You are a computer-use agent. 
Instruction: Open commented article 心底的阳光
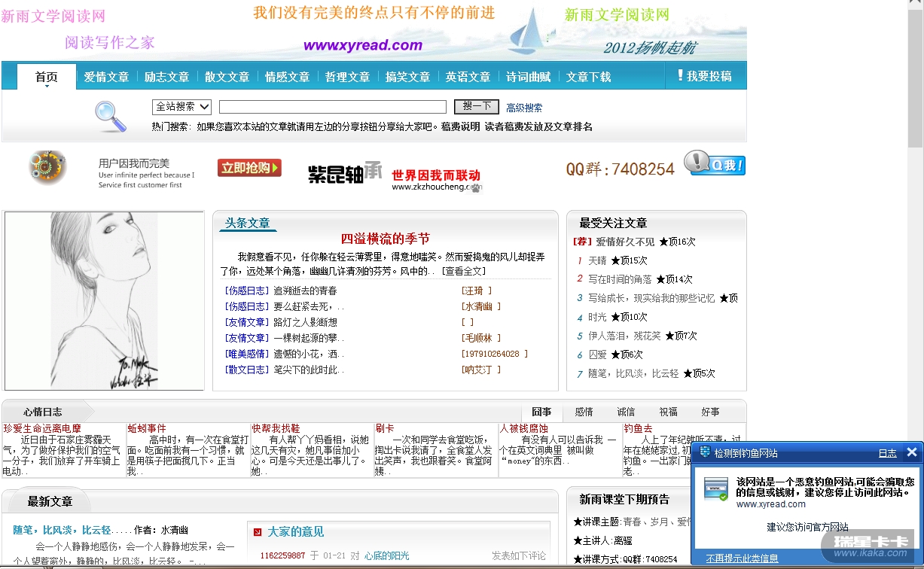point(387,555)
